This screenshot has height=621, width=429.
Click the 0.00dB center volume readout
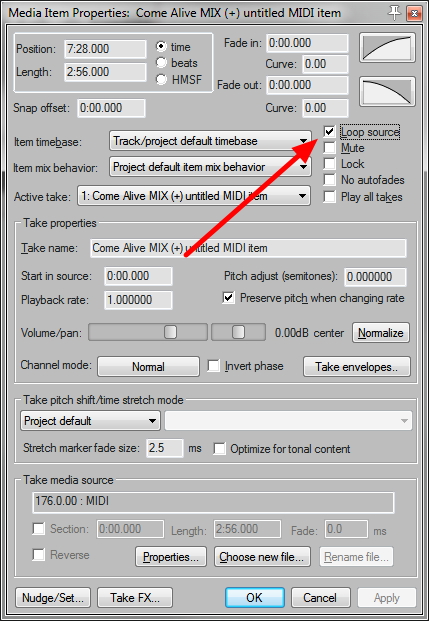309,333
